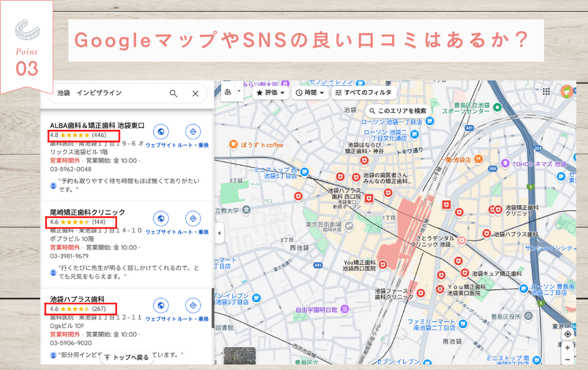
Task: Click the search magnifier icon in the search box
Action: (173, 93)
